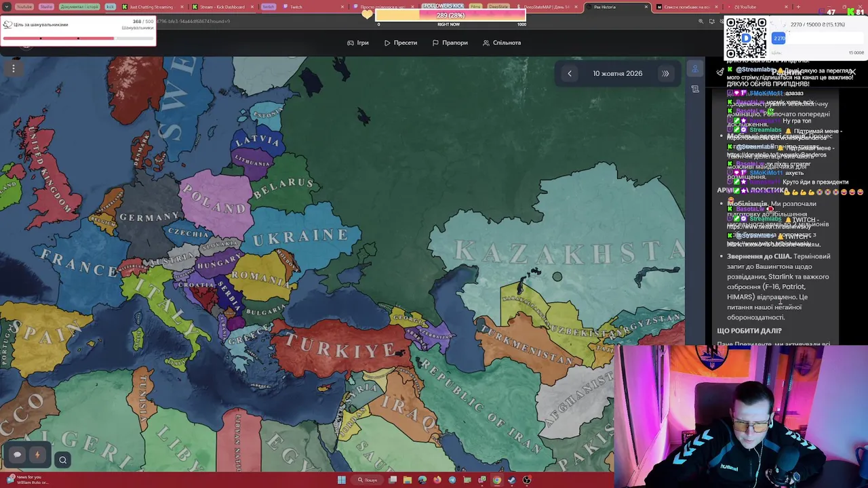This screenshot has height=488, width=868.
Task: Open Steam from the taskbar
Action: pos(511,480)
